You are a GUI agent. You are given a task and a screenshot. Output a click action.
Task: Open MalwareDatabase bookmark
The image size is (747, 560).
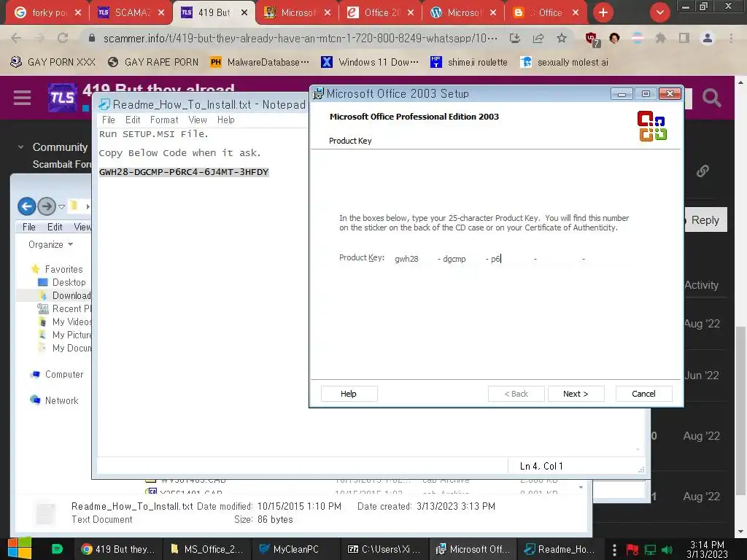[x=260, y=62]
